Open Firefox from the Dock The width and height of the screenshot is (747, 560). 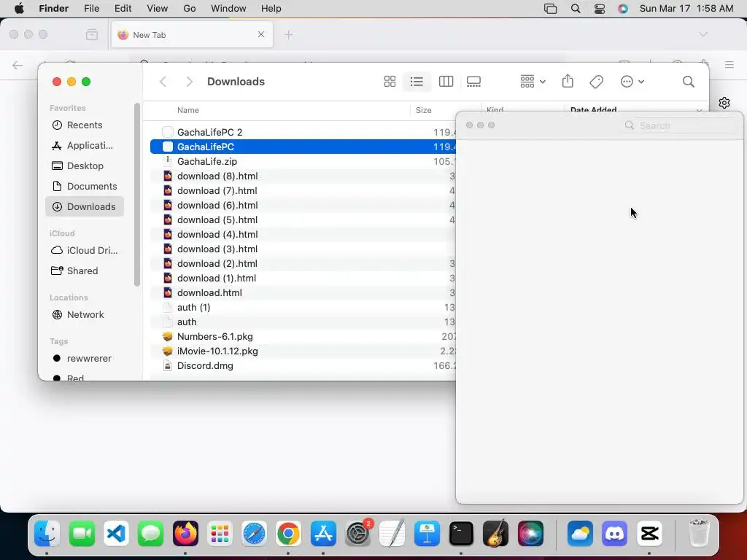[186, 533]
